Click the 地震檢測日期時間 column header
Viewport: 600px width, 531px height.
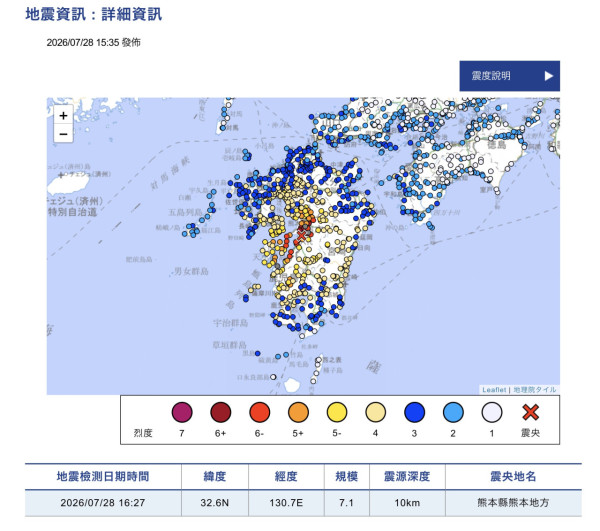pyautogui.click(x=103, y=476)
